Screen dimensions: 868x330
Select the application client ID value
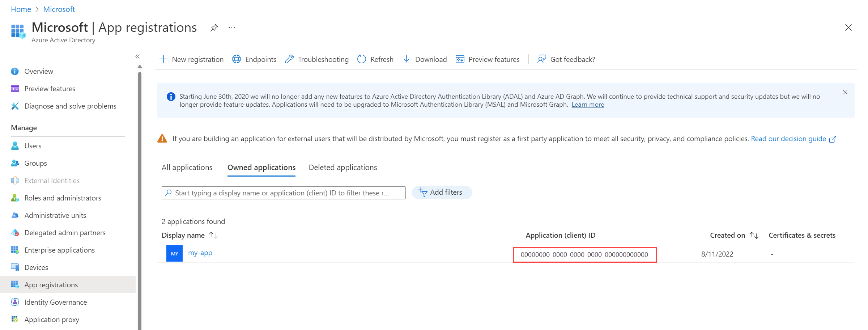point(584,255)
